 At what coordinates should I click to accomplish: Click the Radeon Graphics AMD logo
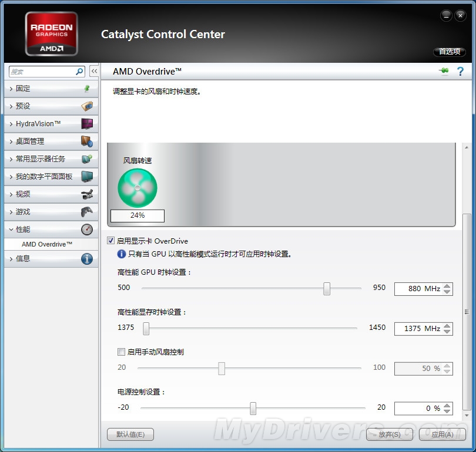[x=51, y=33]
